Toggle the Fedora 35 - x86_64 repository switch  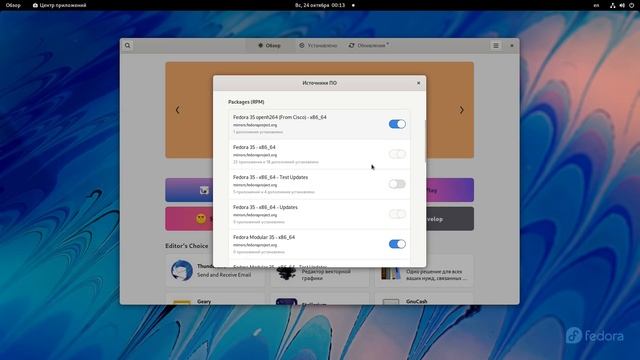(397, 154)
